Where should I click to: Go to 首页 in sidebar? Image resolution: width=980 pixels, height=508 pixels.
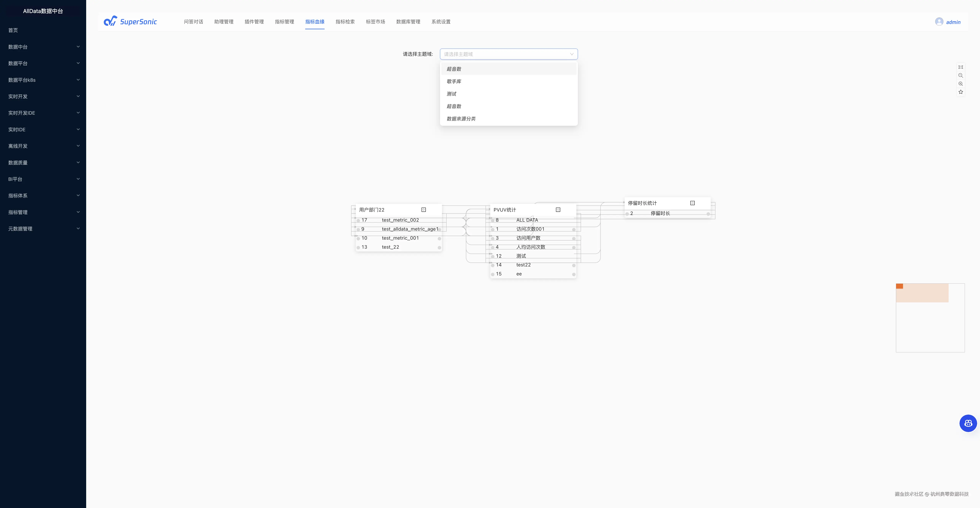[x=13, y=30]
